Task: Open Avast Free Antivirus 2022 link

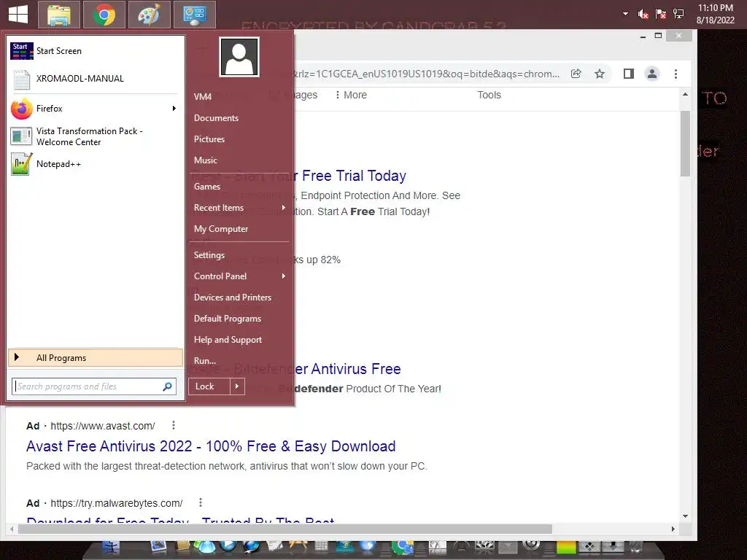Action: point(211,446)
